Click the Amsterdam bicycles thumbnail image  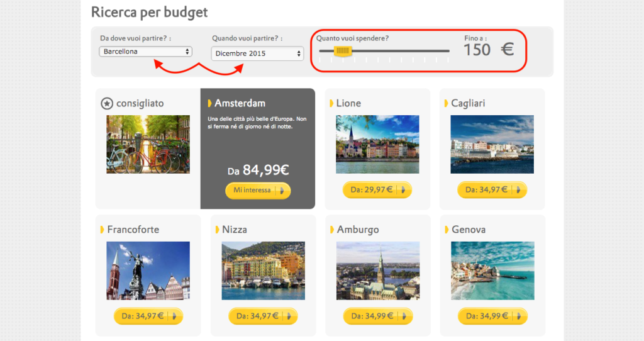pyautogui.click(x=148, y=144)
